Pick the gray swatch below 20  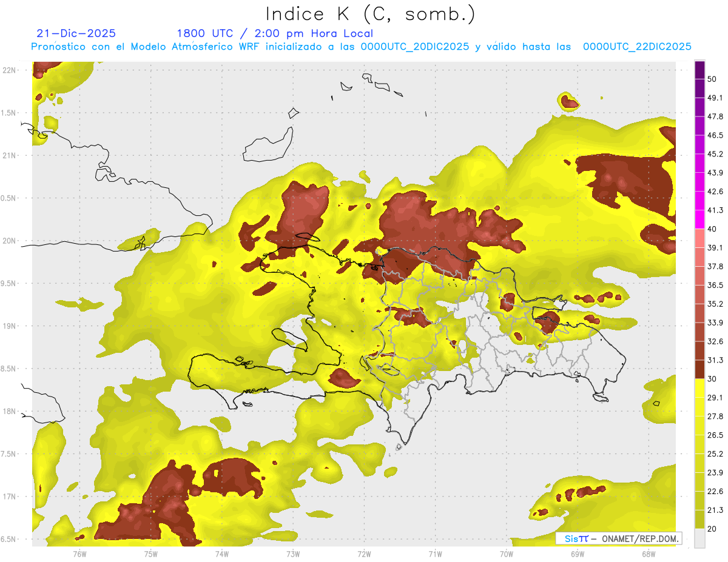[699, 538]
